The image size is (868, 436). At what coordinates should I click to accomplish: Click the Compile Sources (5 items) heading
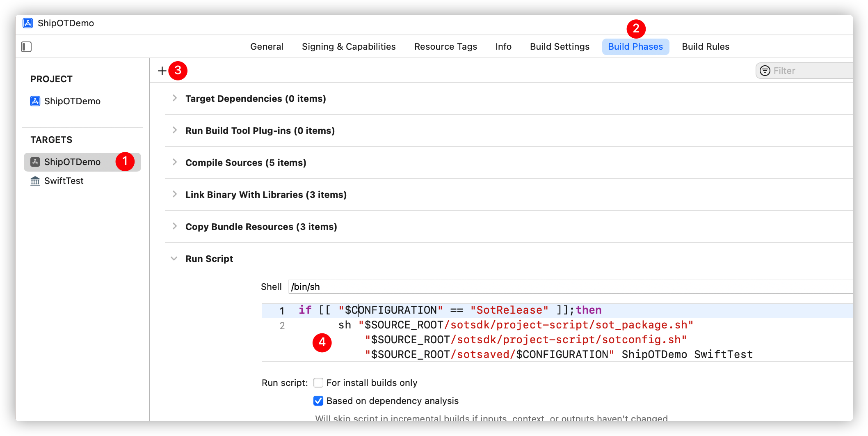[246, 163]
